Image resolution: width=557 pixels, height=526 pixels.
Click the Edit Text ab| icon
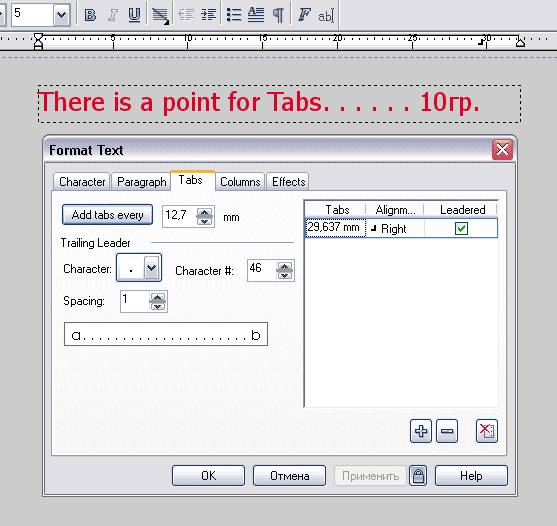pyautogui.click(x=326, y=16)
